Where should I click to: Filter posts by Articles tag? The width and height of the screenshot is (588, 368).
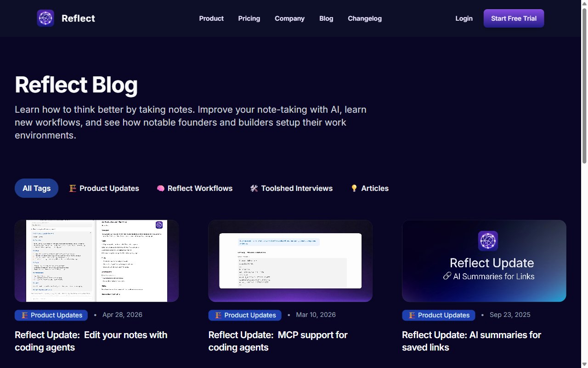coord(370,188)
